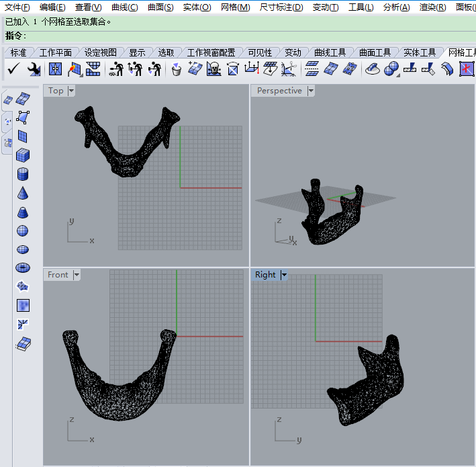
Task: Open the 网格(M) menu
Action: coord(235,7)
